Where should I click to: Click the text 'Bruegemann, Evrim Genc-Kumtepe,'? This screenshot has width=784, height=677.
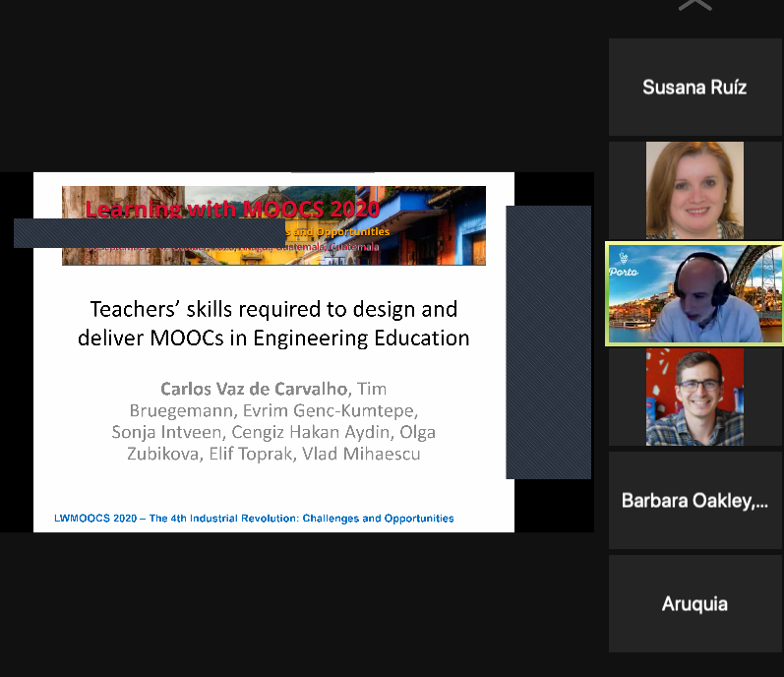point(273,410)
